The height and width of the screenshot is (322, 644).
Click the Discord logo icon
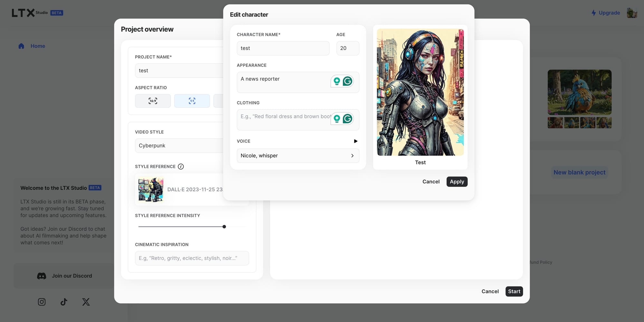42,276
